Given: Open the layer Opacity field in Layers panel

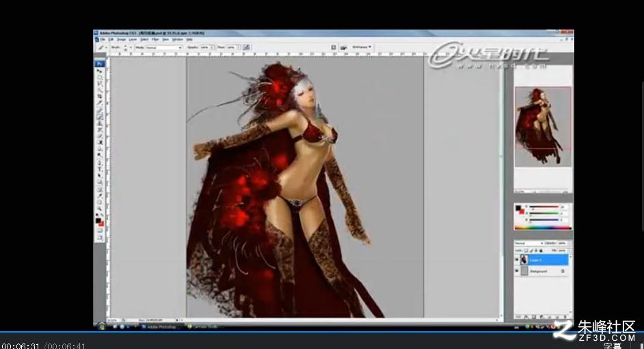Looking at the screenshot, I should (562, 243).
